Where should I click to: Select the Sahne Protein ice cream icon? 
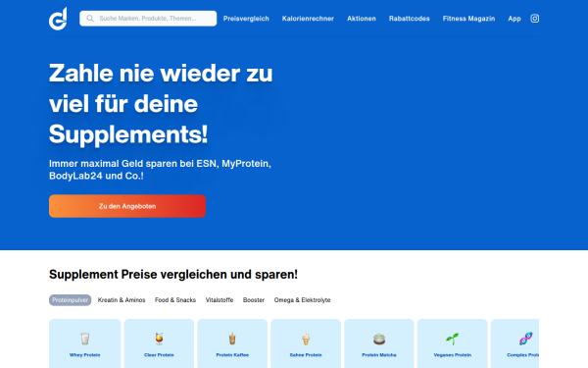pyautogui.click(x=306, y=339)
